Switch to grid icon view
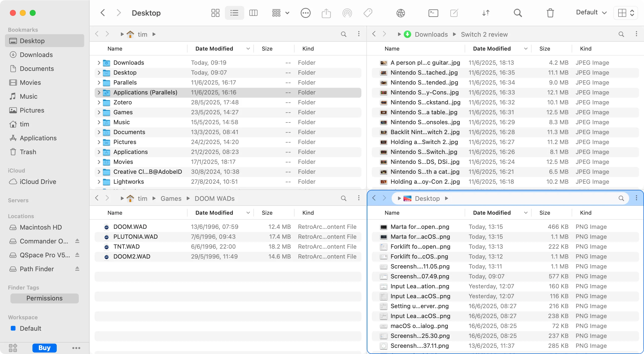 215,13
